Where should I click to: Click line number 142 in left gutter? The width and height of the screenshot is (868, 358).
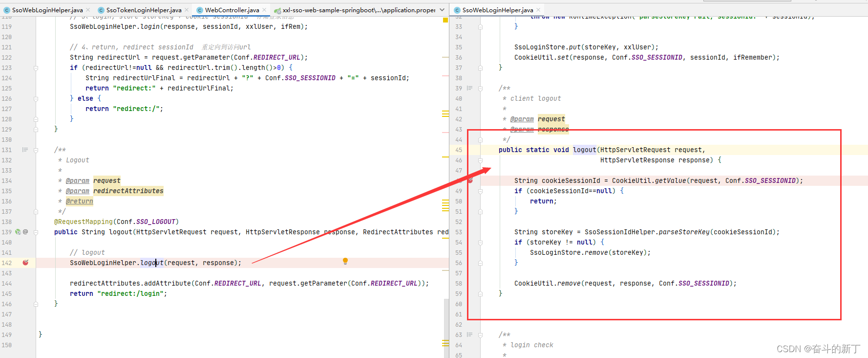[x=7, y=263]
